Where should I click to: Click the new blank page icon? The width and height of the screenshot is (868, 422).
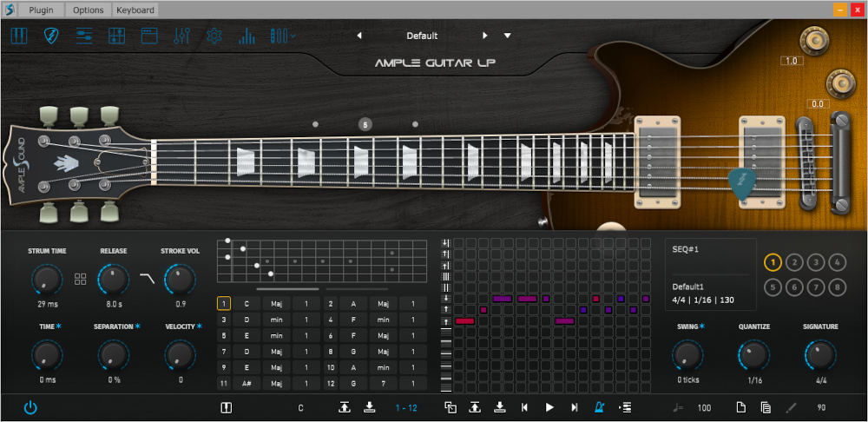click(x=740, y=408)
